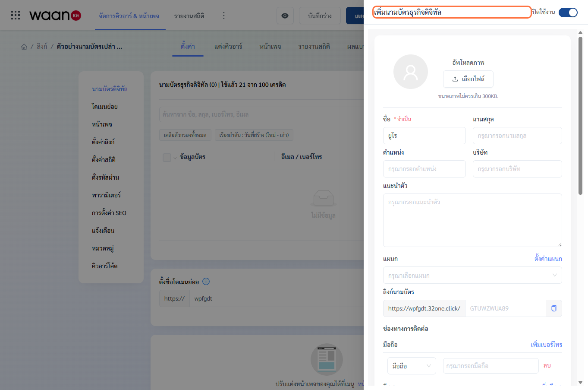This screenshot has width=588, height=390.
Task: Open the sort order เรียงลำดับ dropdown
Action: (254, 135)
